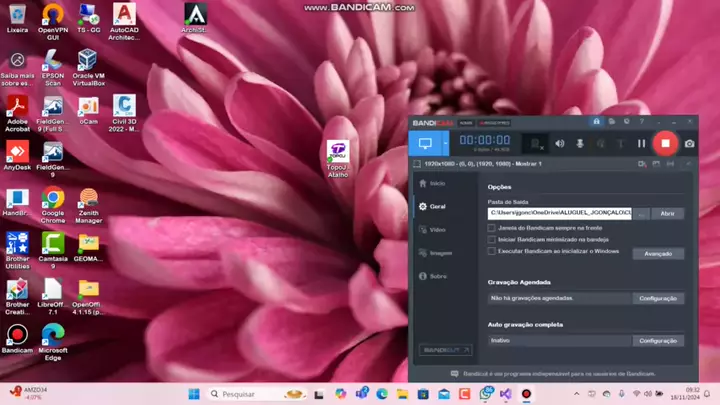Mute the speaker sound in Bandicam
The height and width of the screenshot is (405, 720).
[560, 143]
